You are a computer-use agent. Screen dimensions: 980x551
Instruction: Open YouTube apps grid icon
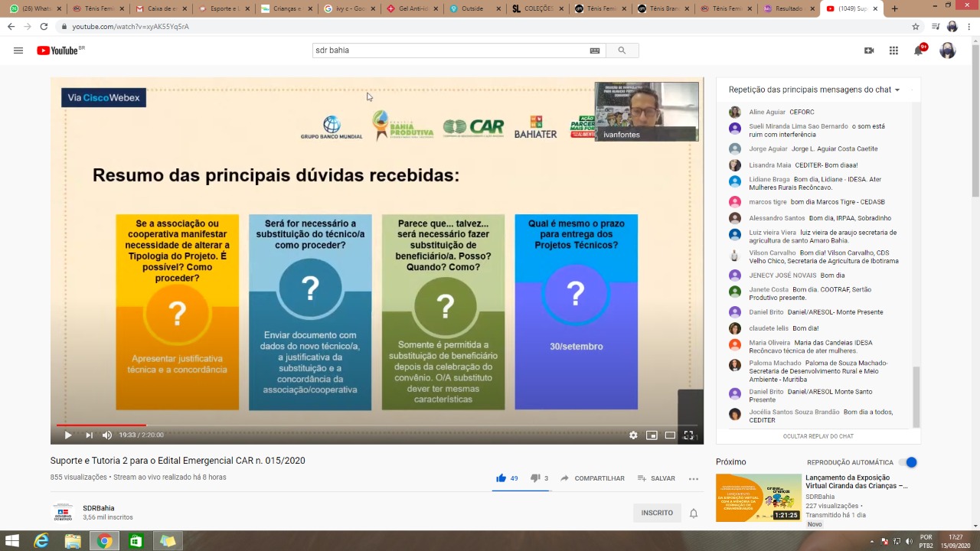(893, 51)
